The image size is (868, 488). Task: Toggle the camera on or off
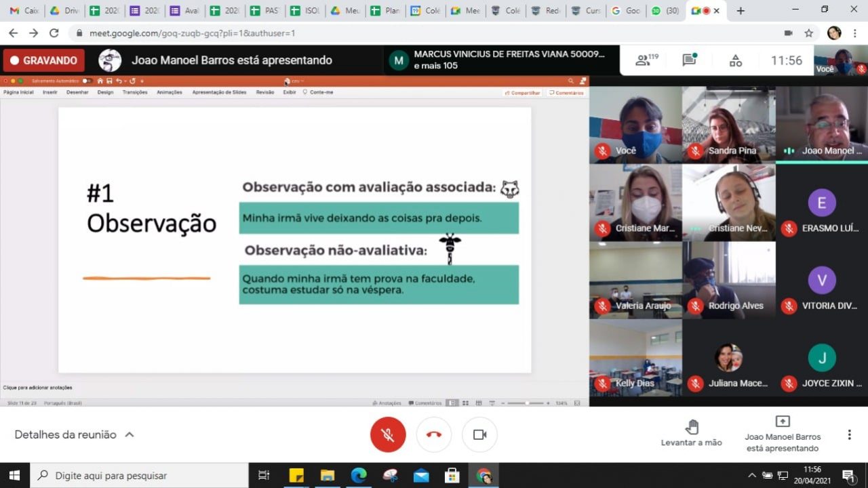coord(479,434)
